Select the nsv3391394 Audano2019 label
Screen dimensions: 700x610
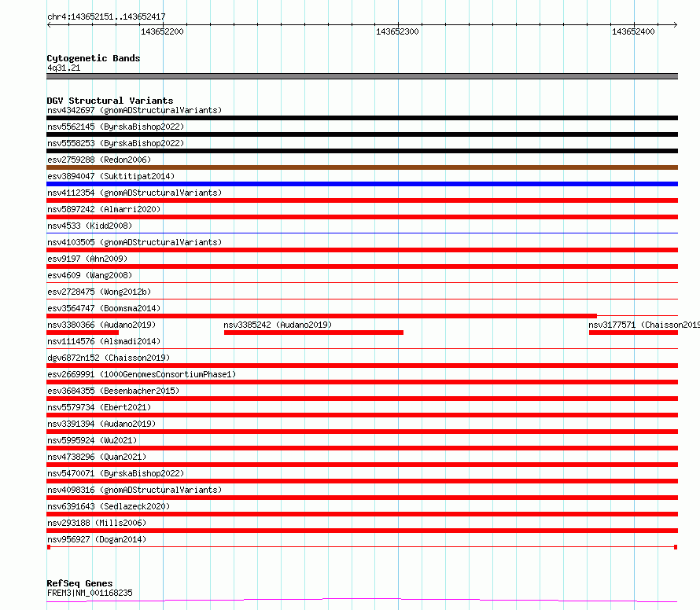coord(101,424)
